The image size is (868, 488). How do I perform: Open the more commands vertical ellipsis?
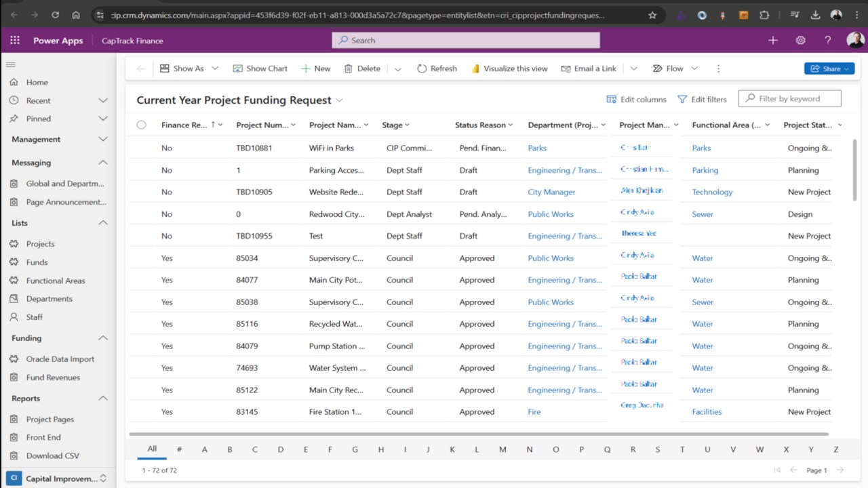coord(718,68)
